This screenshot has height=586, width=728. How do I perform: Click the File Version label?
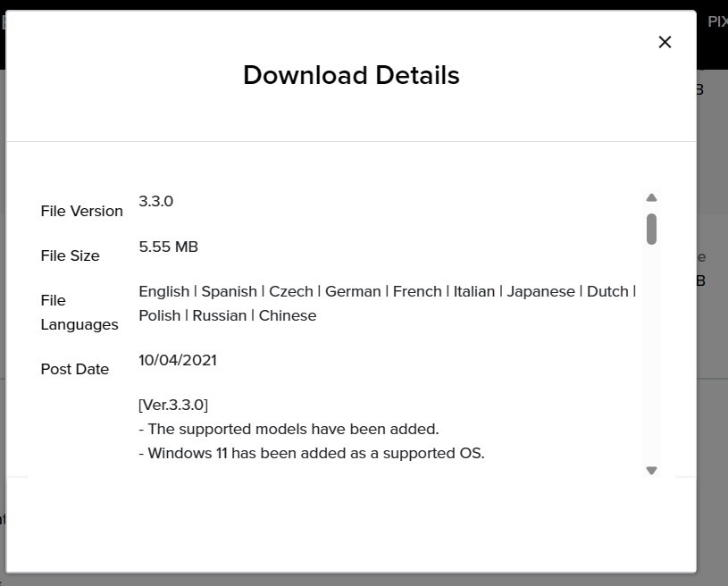(81, 211)
